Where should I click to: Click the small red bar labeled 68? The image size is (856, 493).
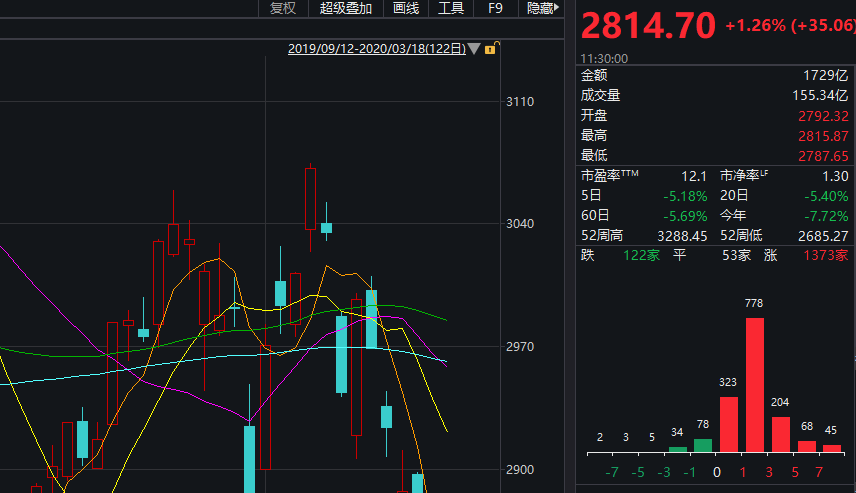click(x=807, y=447)
